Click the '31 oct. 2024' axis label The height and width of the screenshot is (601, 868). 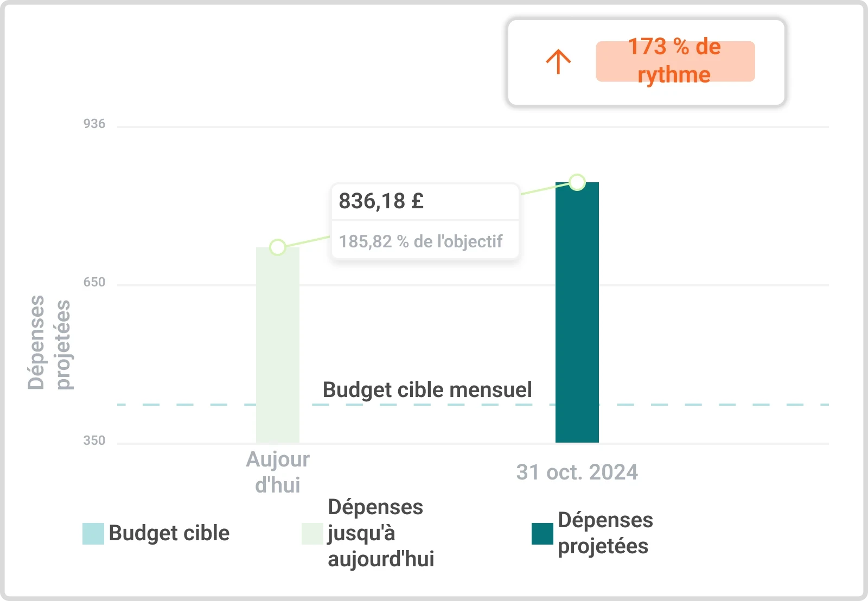[x=577, y=472]
